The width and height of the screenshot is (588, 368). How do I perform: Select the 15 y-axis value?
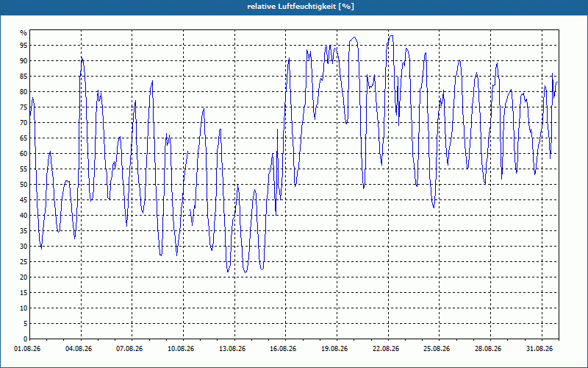[24, 292]
